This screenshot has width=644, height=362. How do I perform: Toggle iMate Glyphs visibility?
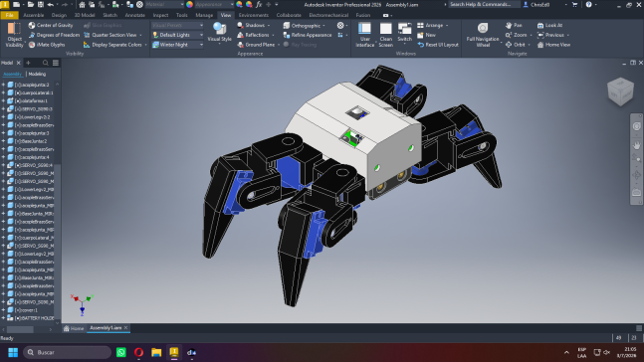(x=47, y=45)
